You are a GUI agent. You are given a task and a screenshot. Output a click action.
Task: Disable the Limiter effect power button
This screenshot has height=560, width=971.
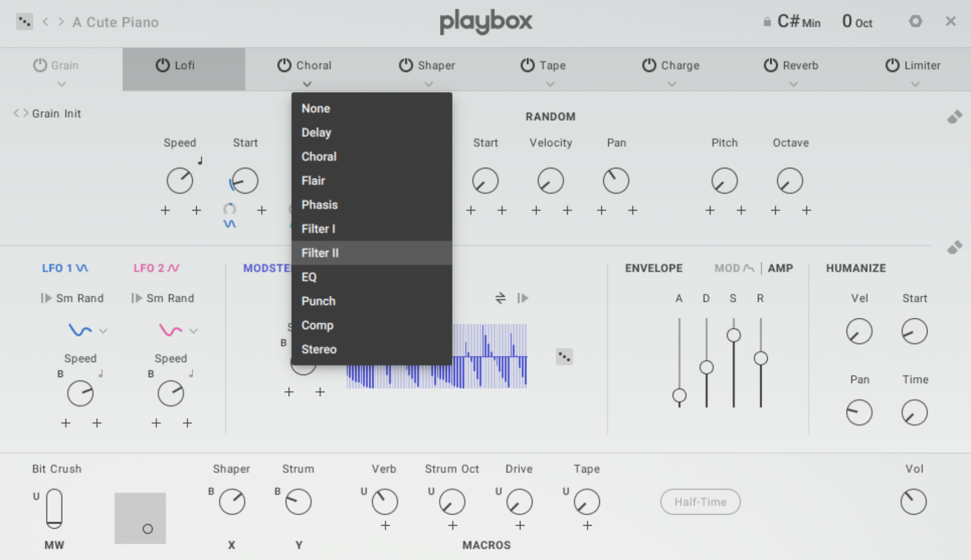[x=892, y=65]
